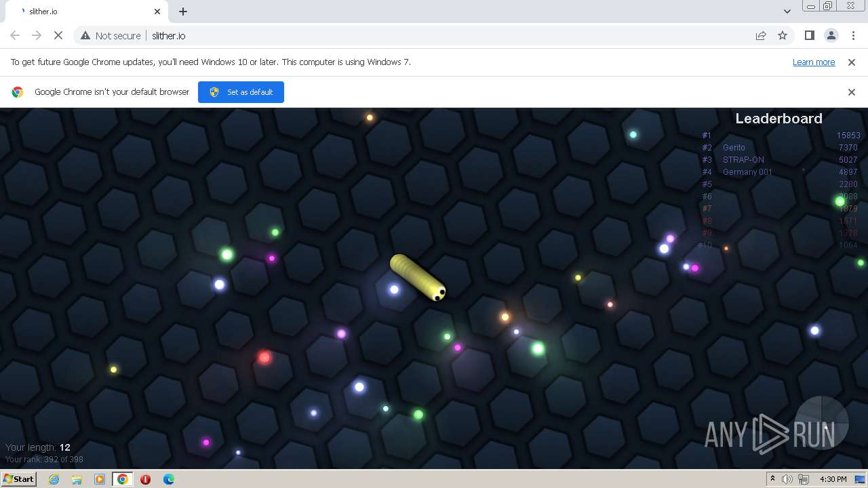Viewport: 868px width, 488px height.
Task: Open the Chrome profile menu
Action: (831, 35)
